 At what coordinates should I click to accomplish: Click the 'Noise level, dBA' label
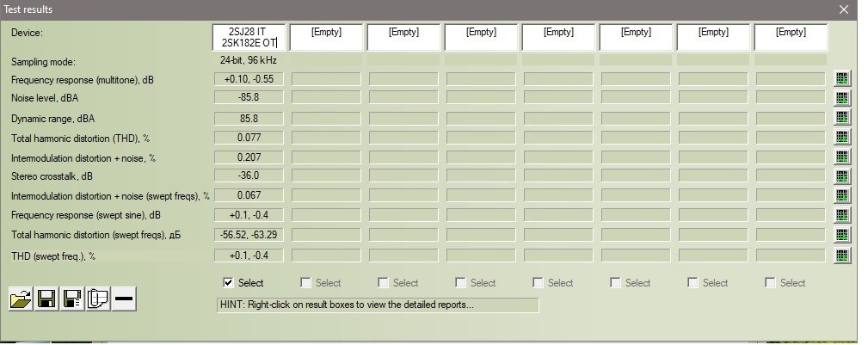(x=45, y=98)
